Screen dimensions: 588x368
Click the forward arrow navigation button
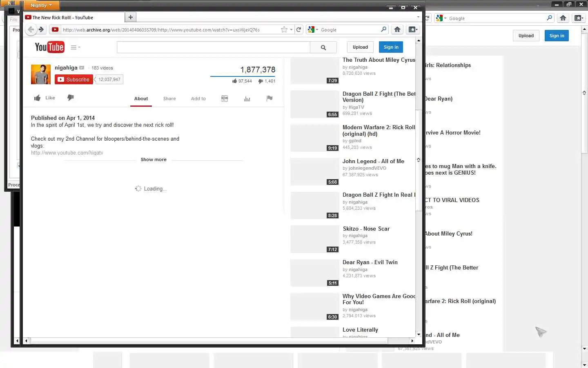tap(41, 29)
